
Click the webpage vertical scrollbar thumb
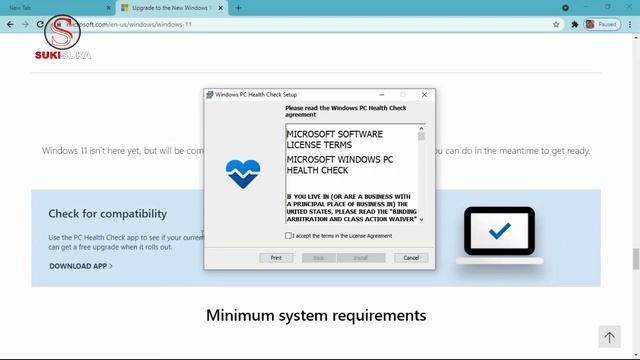point(636,259)
